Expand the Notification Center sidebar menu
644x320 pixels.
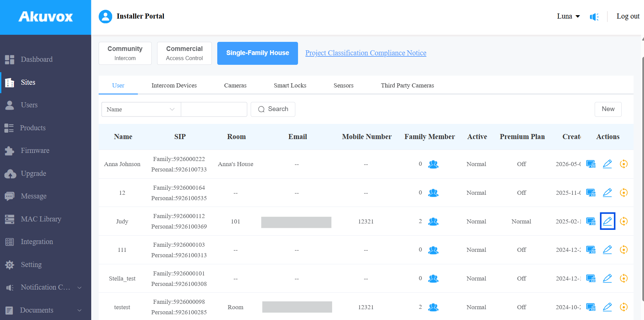(46, 288)
